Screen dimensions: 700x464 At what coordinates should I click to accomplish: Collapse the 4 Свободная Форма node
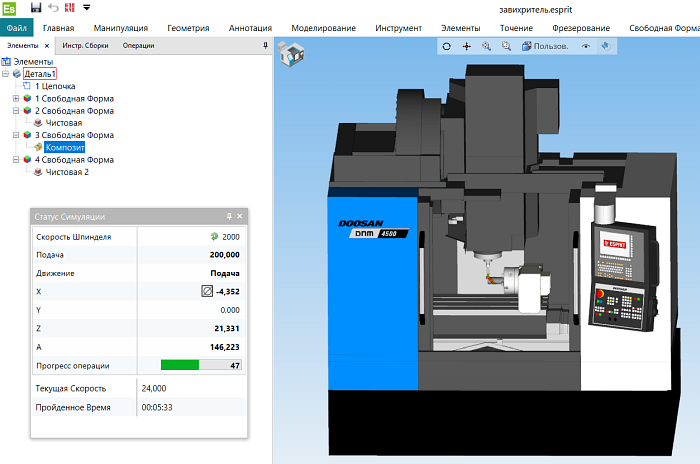pyautogui.click(x=15, y=160)
